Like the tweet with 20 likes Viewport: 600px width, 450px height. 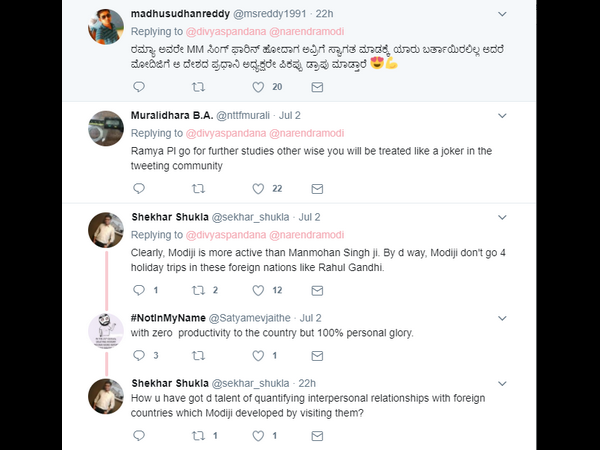click(x=258, y=87)
